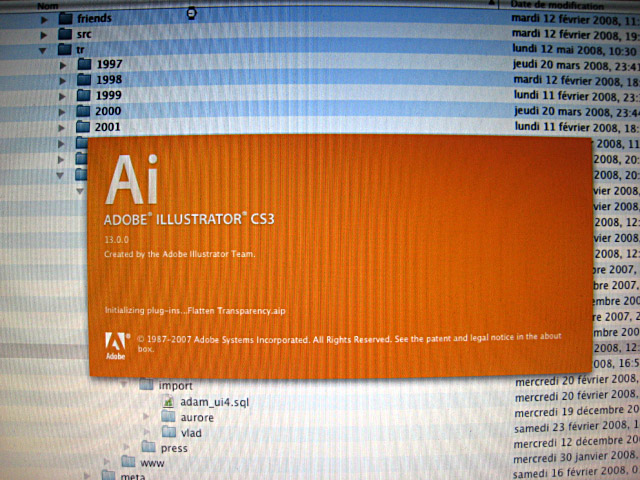This screenshot has width=640, height=480.
Task: Click 'ADOBE ILLUSTRATOR CS3' title on splash
Action: pos(189,219)
